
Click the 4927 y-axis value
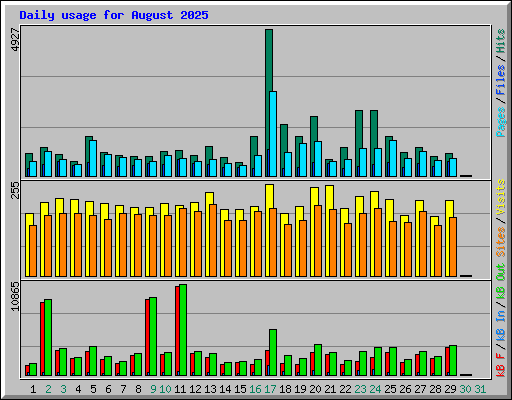pos(15,40)
